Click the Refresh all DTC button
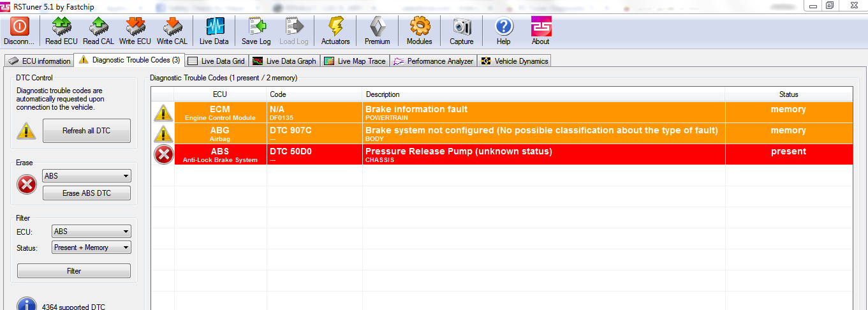The width and height of the screenshot is (868, 310). coord(86,131)
